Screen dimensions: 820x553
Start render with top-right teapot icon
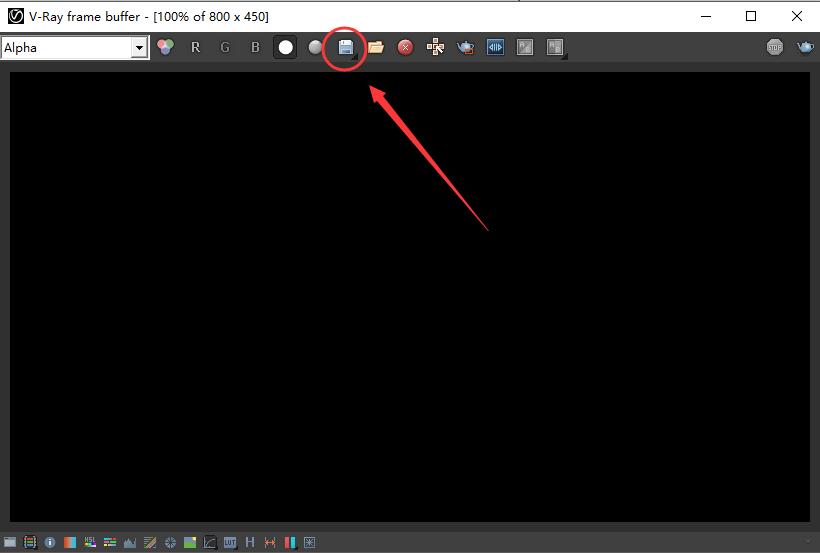[x=805, y=48]
